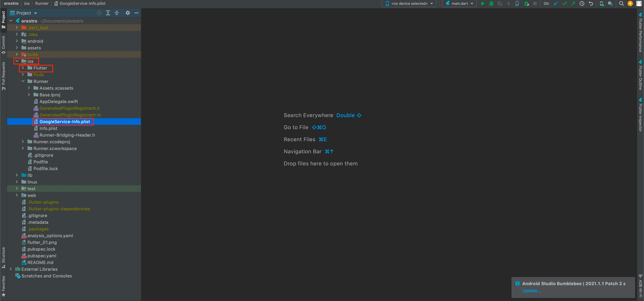644x301 pixels.
Task: Commit changes with the green checkmark
Action: pos(564,4)
